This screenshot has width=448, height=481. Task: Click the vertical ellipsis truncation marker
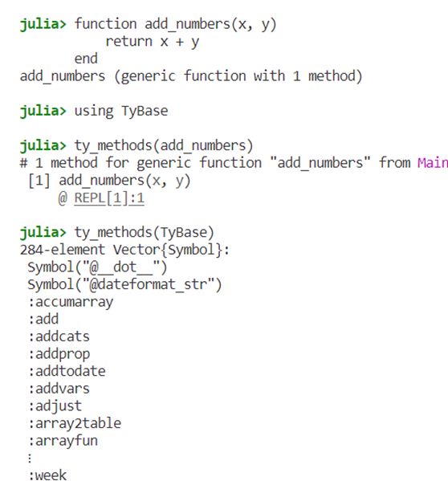[30, 459]
